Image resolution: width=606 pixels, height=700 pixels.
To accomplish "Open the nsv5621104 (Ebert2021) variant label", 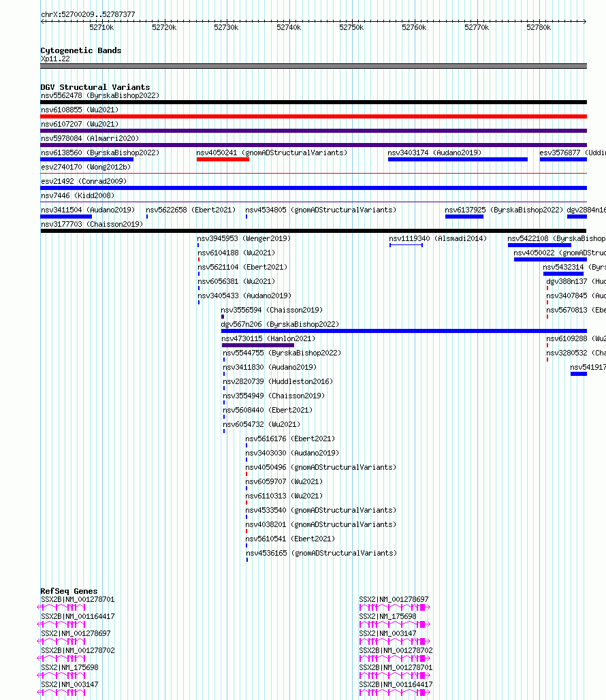I will pos(242,267).
